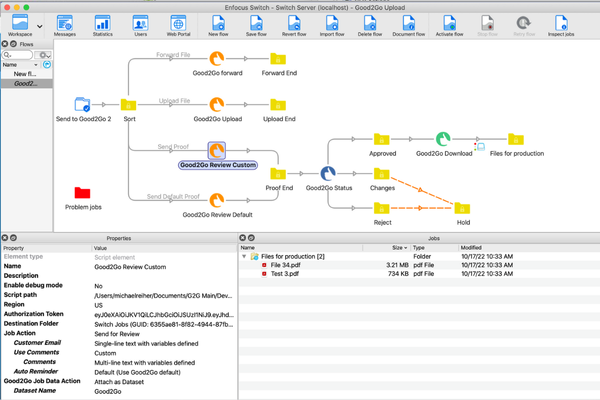600x400 pixels.
Task: Select the Forward End folder
Action: coord(278,59)
